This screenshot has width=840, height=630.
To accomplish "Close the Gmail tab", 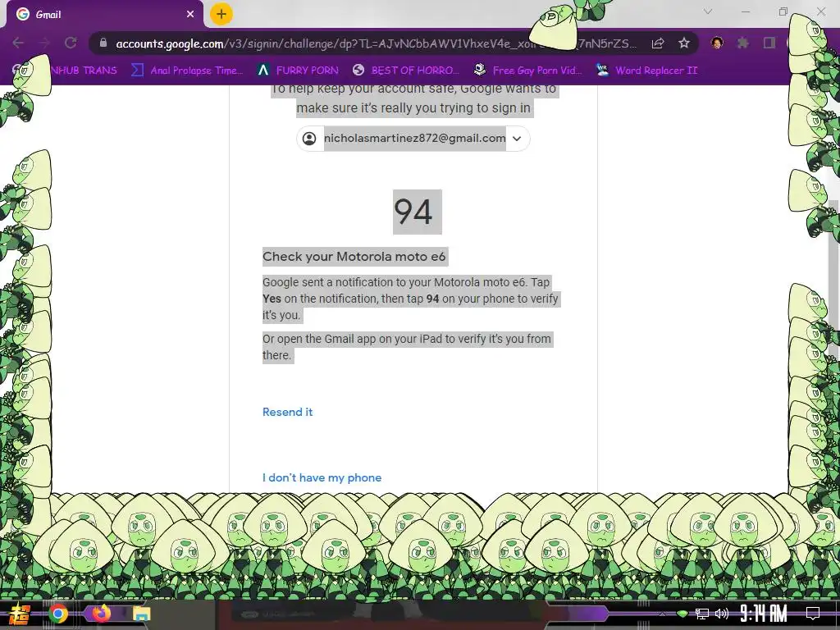I will point(190,15).
